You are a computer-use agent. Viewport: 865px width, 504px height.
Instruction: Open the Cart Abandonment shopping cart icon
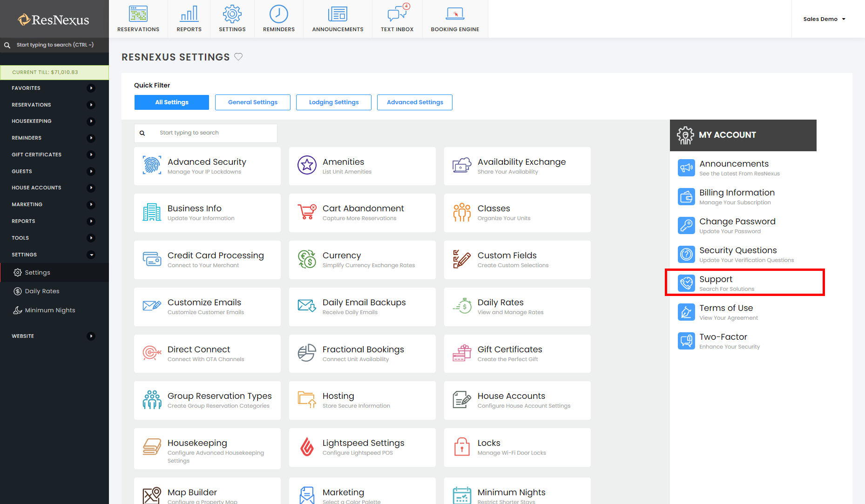click(307, 212)
